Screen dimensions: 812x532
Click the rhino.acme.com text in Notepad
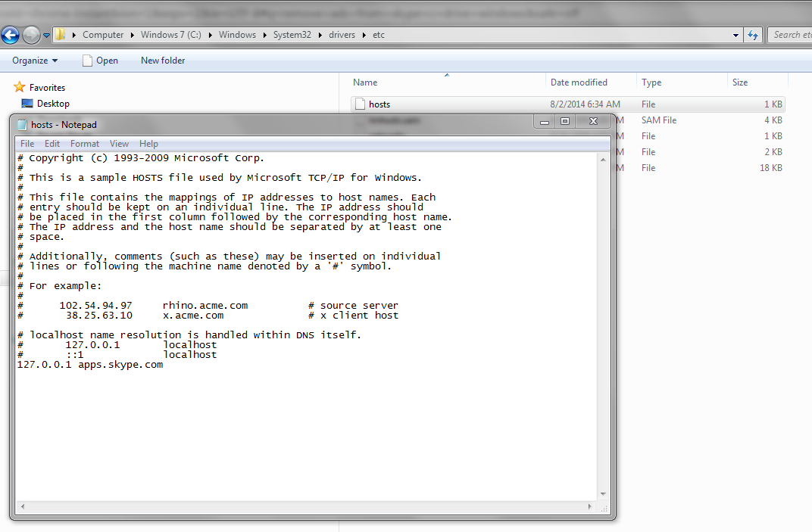[205, 305]
